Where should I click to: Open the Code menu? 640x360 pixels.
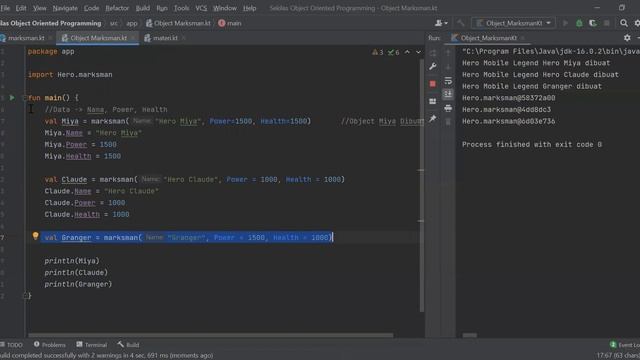coord(91,8)
